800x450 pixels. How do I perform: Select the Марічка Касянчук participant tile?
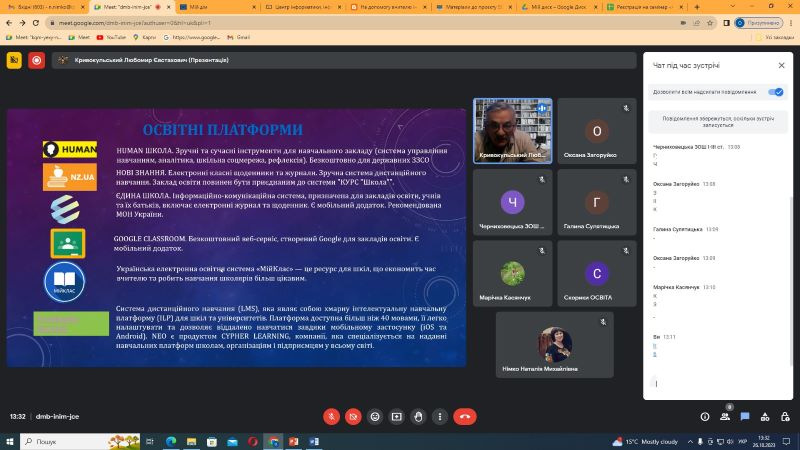[x=513, y=273]
